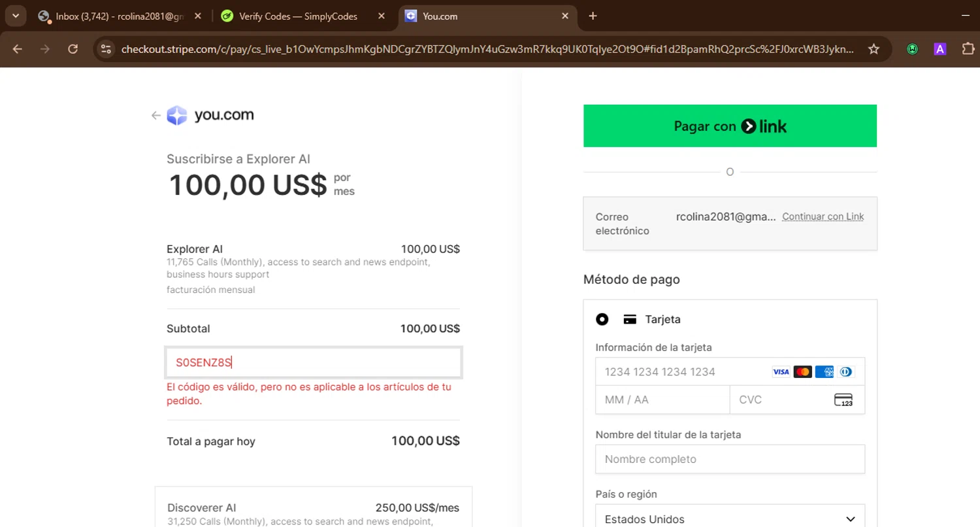Open the tab search dropdown arrow
The image size is (980, 527).
(x=15, y=16)
